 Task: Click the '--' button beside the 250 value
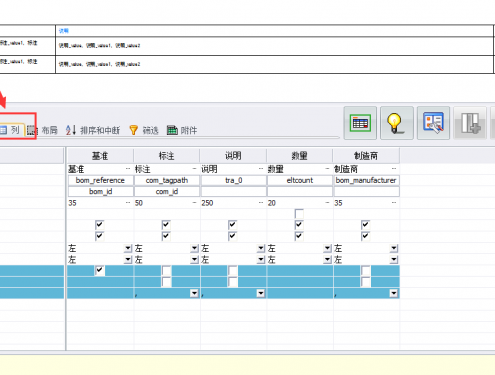coord(261,203)
